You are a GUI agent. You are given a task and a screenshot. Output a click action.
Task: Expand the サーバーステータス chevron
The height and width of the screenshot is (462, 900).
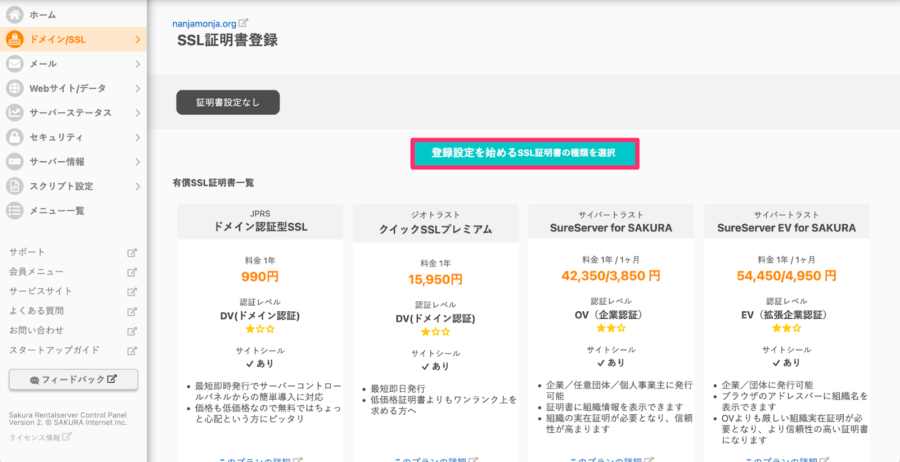tap(138, 113)
